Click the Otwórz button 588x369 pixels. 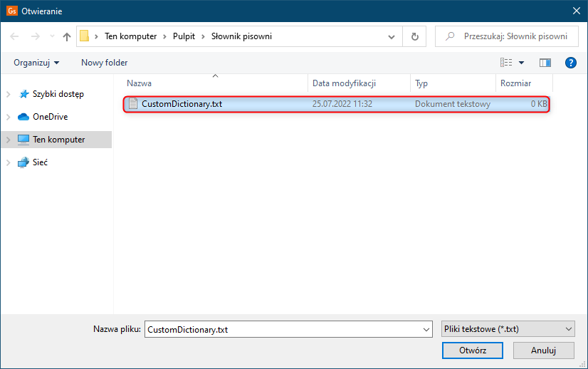[473, 350]
